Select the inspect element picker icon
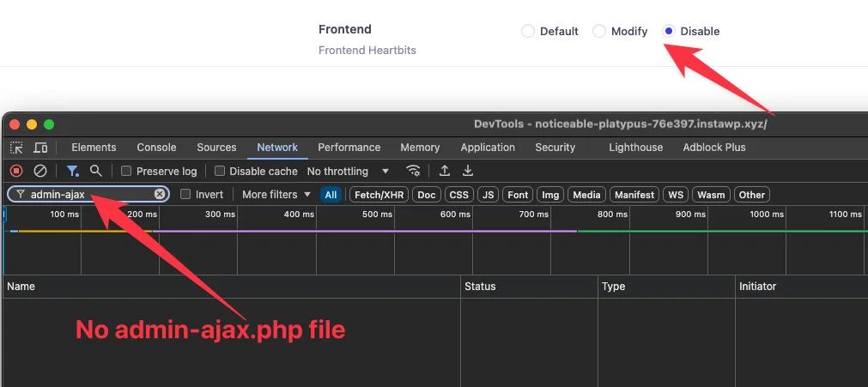Screen dimensions: 868x387 click(16, 148)
